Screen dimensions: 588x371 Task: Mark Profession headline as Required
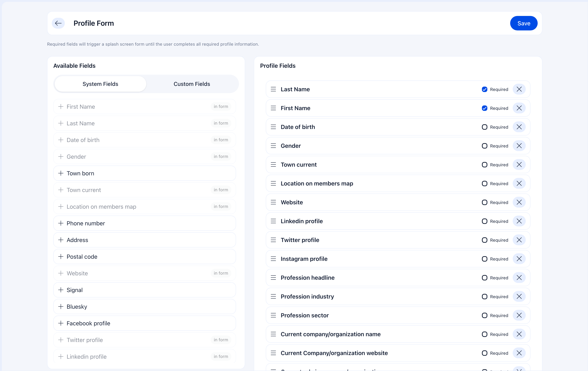point(485,278)
